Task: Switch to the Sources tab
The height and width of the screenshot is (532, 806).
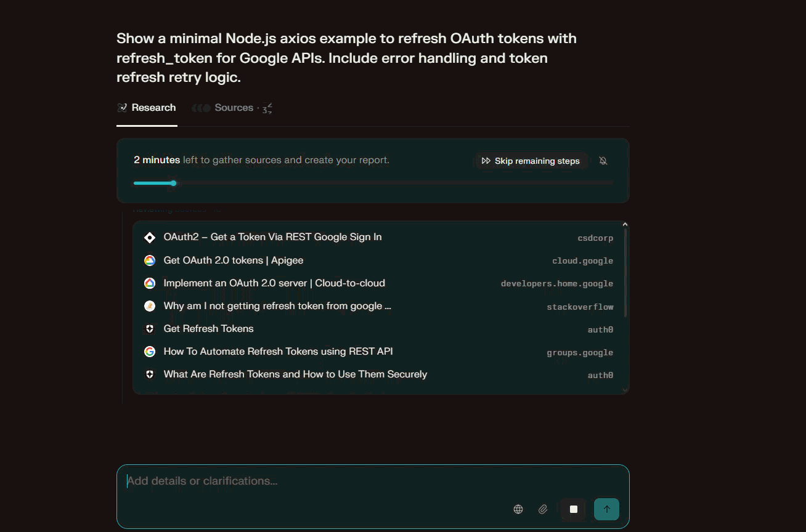Action: 233,108
